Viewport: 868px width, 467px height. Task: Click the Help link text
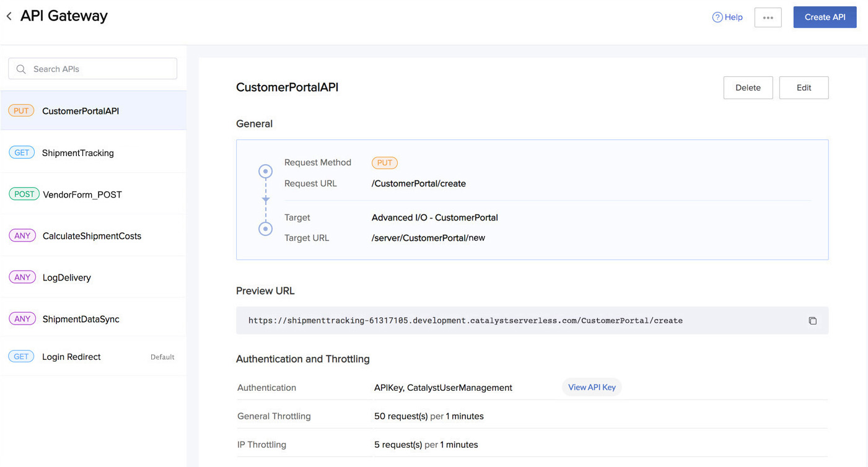pyautogui.click(x=734, y=17)
